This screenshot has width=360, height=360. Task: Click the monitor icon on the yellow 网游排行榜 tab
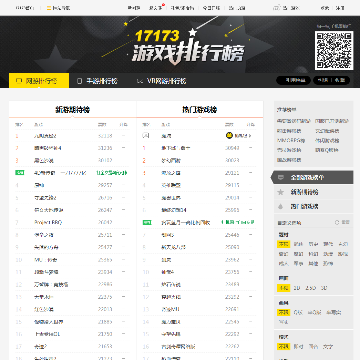click(19, 81)
